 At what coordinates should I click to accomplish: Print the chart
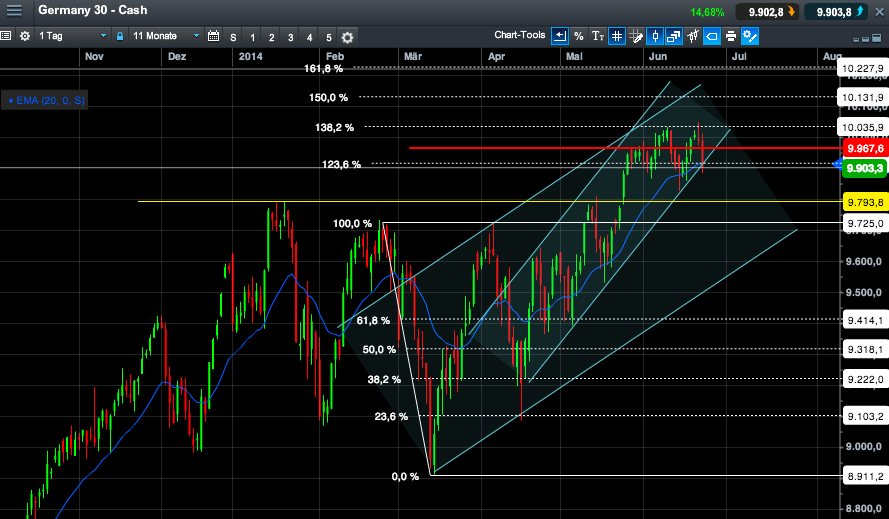pyautogui.click(x=731, y=36)
